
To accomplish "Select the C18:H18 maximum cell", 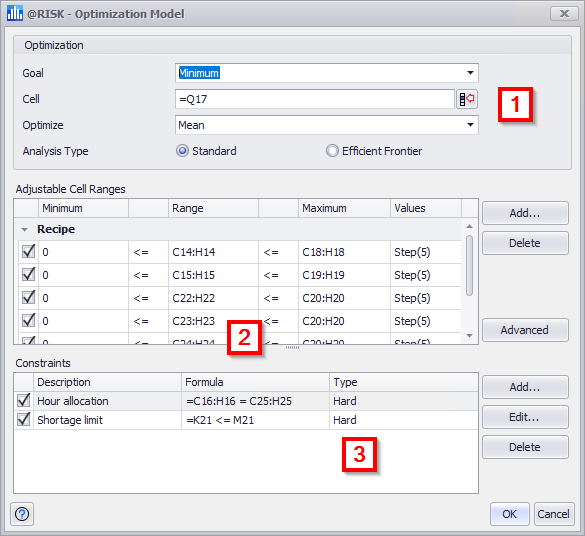I will [344, 252].
